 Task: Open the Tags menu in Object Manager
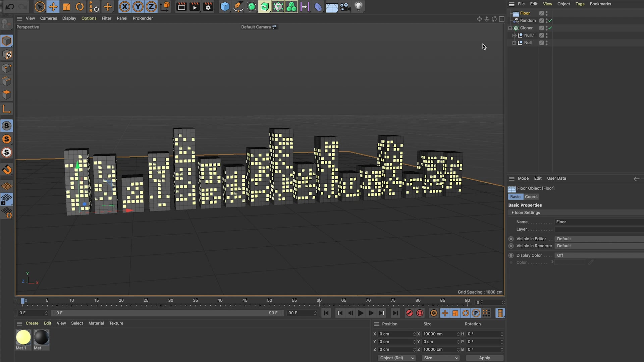click(x=580, y=4)
